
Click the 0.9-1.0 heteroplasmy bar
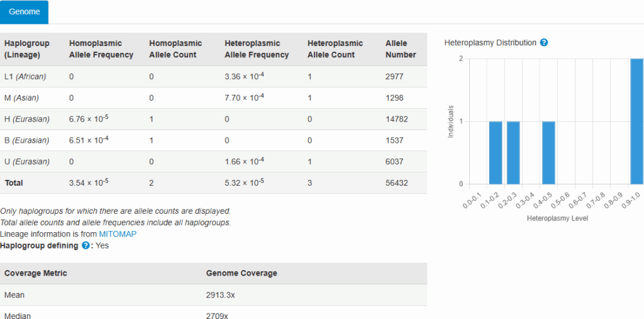tap(636, 121)
